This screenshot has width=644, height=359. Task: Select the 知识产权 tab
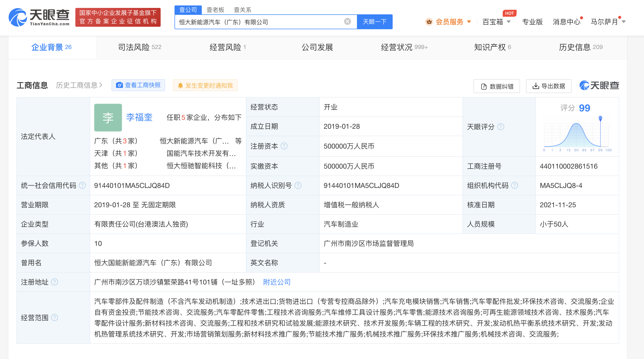point(493,47)
